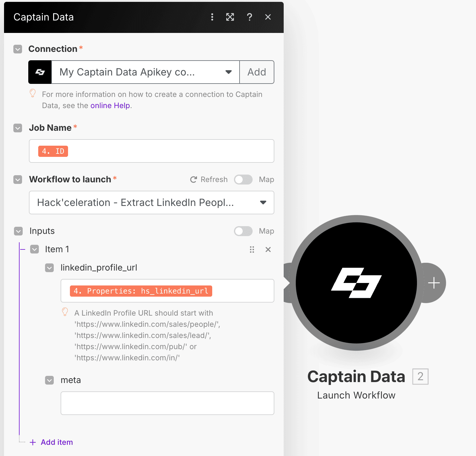Collapse the Item 1 expander
Image resolution: width=476 pixels, height=456 pixels.
coord(34,249)
